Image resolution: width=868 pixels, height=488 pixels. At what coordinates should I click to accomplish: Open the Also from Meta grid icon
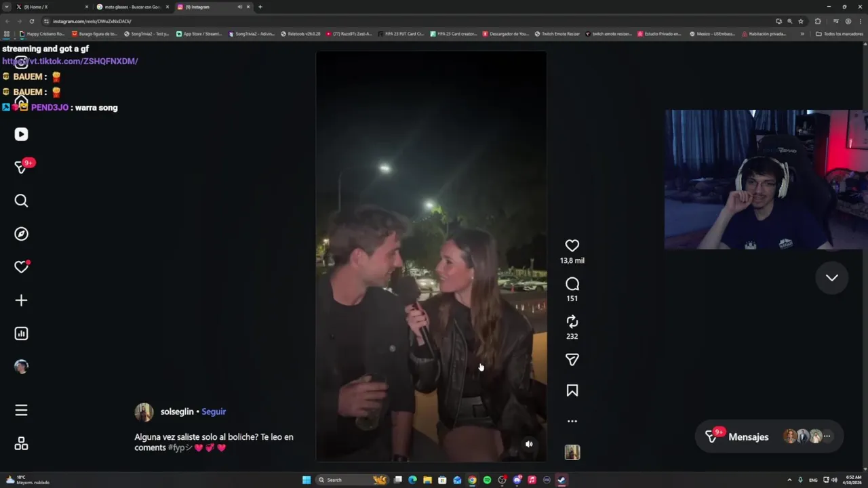coord(21,444)
